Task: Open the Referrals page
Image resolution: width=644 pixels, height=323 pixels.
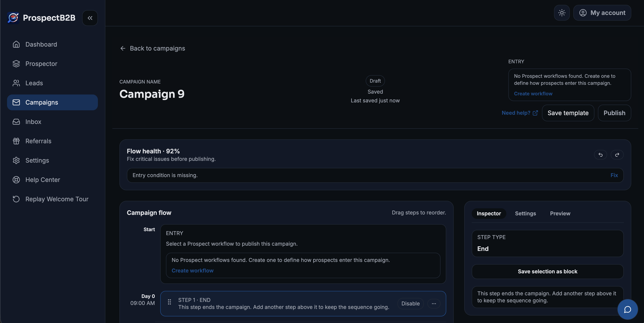Action: (x=38, y=141)
